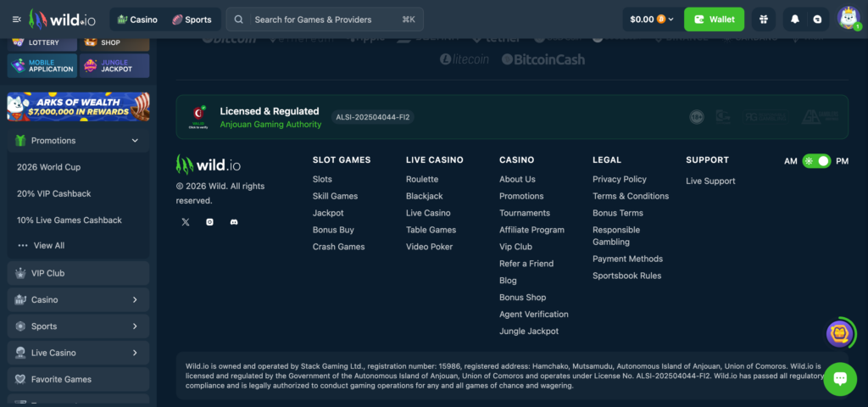This screenshot has width=868, height=407.
Task: Open the Bonus Buy footer link
Action: (x=333, y=230)
